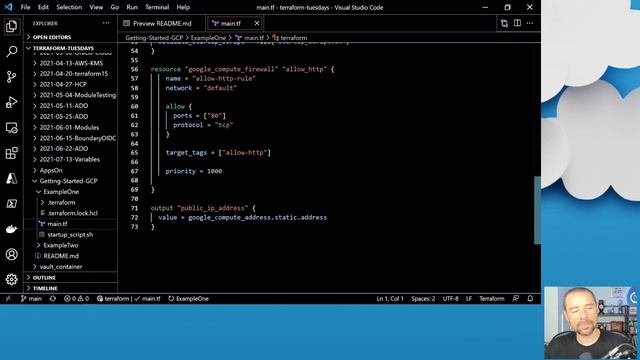Open editor more actions ellipsis

(530, 23)
